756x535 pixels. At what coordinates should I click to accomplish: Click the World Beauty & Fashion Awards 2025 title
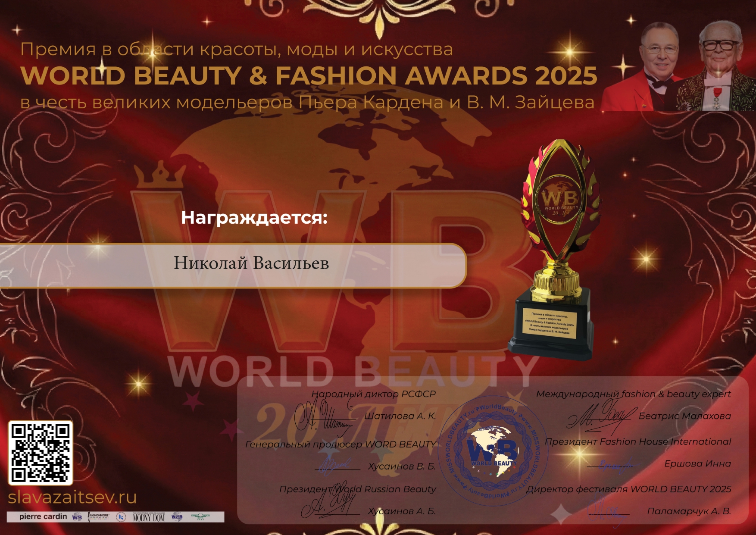pyautogui.click(x=309, y=76)
